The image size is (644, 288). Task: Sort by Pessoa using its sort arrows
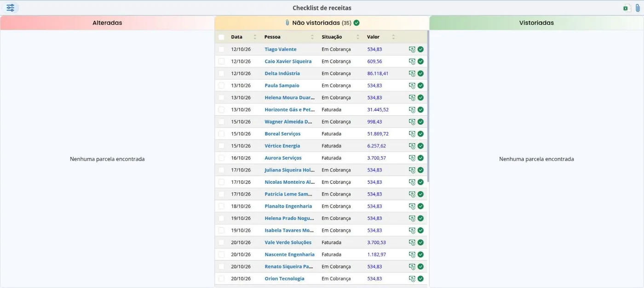point(312,37)
